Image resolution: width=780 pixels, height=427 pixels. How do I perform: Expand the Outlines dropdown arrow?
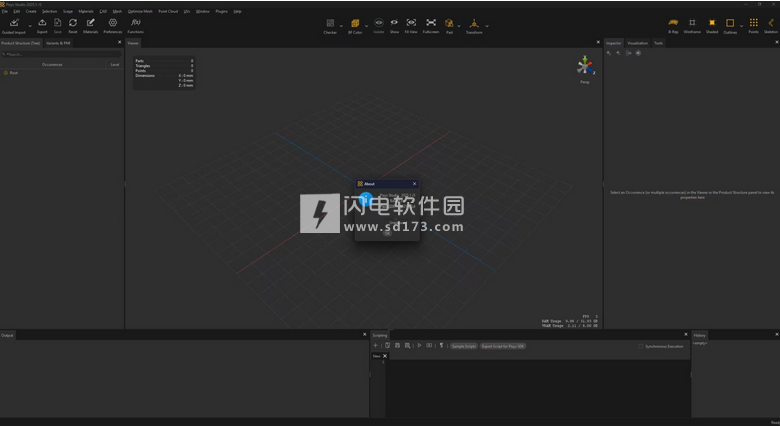pyautogui.click(x=741, y=24)
